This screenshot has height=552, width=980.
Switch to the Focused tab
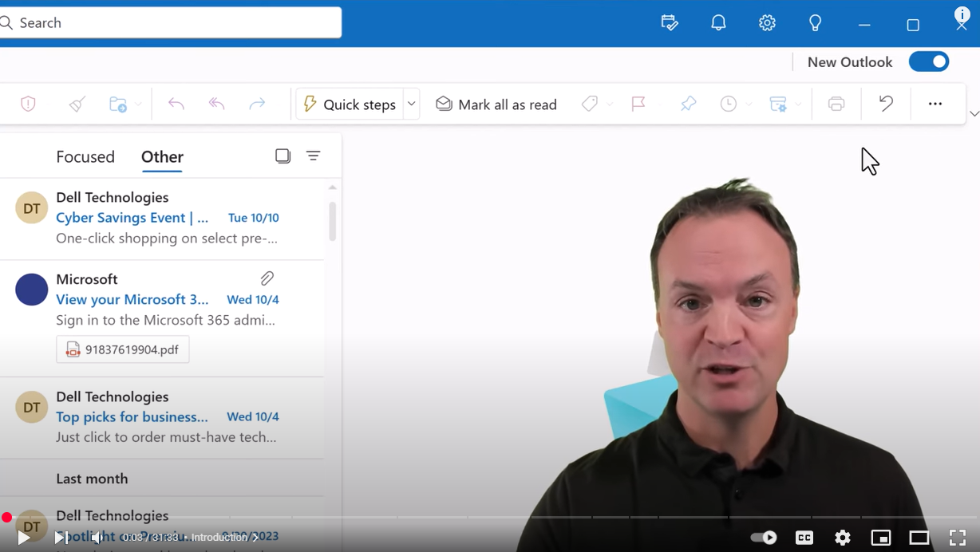(85, 156)
